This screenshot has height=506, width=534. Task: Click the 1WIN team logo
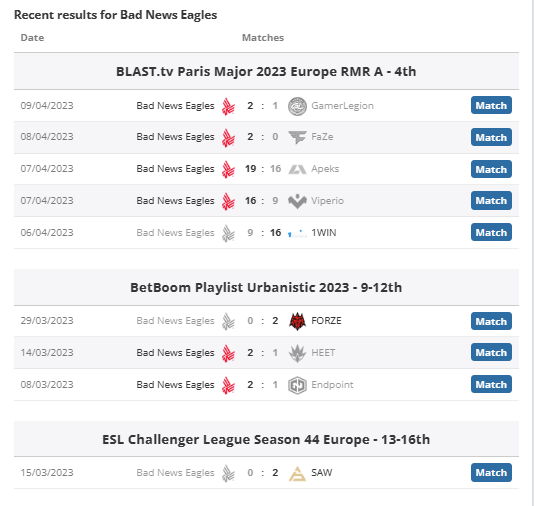click(x=297, y=233)
